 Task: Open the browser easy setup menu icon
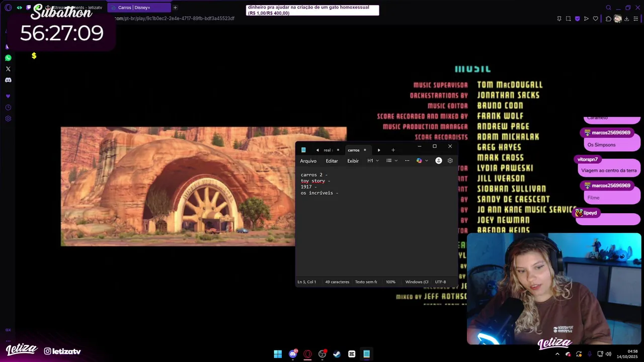635,19
